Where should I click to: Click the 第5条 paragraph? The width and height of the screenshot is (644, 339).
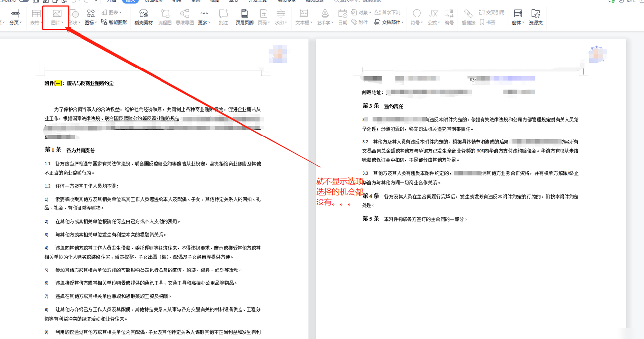(x=415, y=219)
